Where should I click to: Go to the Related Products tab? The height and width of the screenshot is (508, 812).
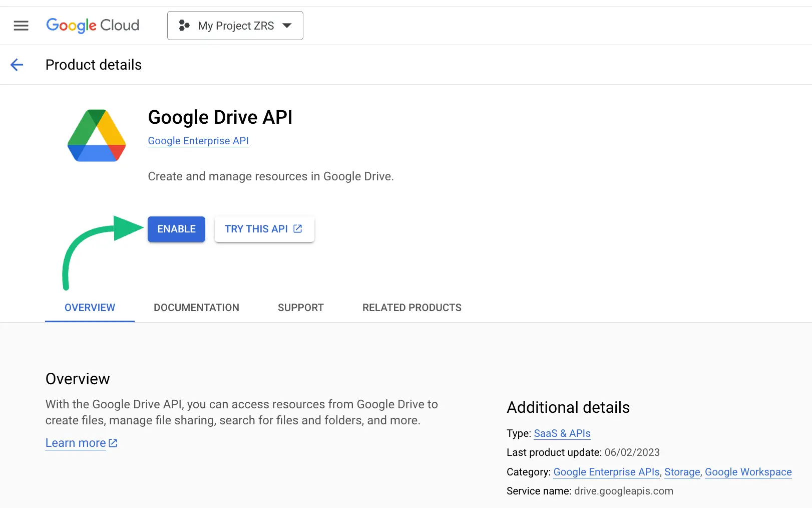coord(412,308)
